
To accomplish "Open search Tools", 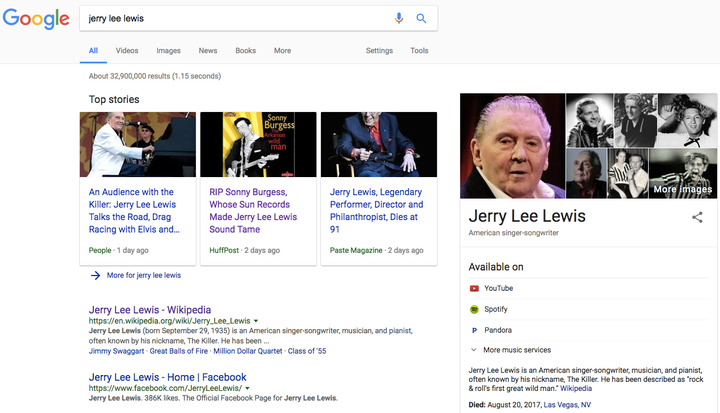I will coord(419,51).
